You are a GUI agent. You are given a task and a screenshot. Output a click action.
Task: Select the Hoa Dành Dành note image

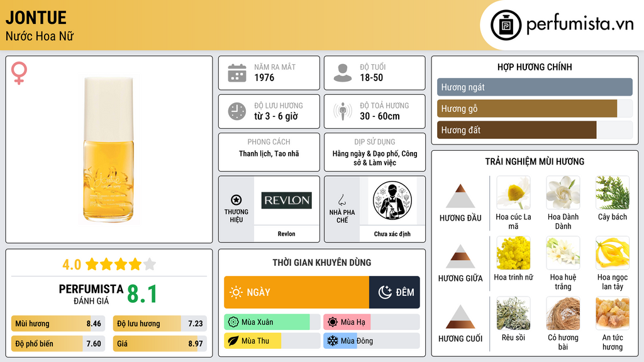pyautogui.click(x=563, y=193)
